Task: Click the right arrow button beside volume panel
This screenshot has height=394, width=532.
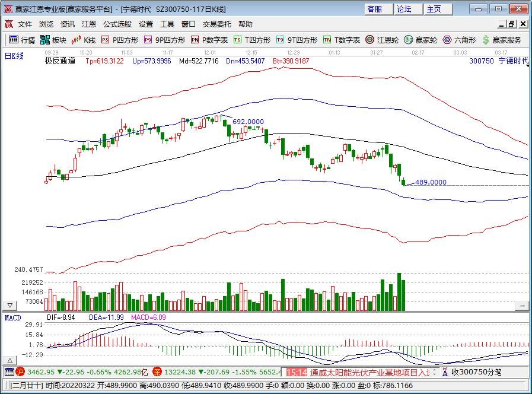Action: tap(522, 306)
